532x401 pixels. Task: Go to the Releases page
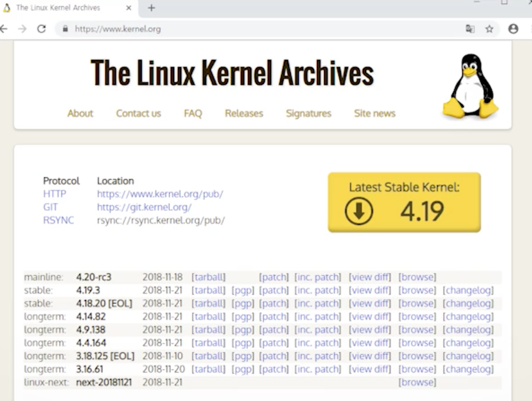click(x=244, y=113)
